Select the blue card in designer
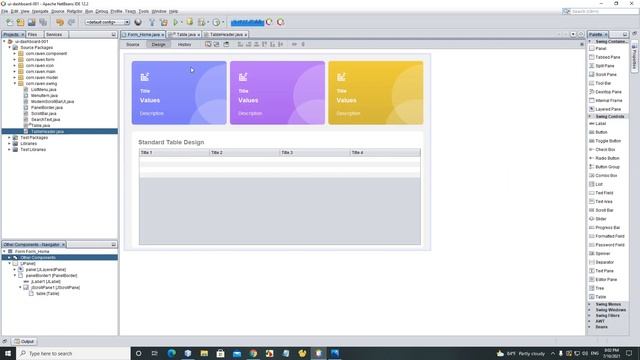This screenshot has width=640, height=360. (x=179, y=93)
